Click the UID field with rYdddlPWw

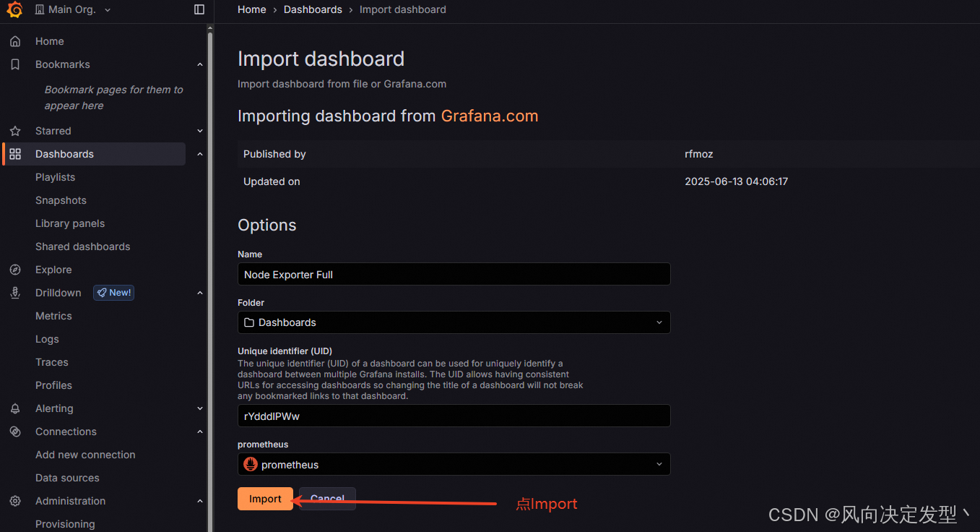coord(454,416)
